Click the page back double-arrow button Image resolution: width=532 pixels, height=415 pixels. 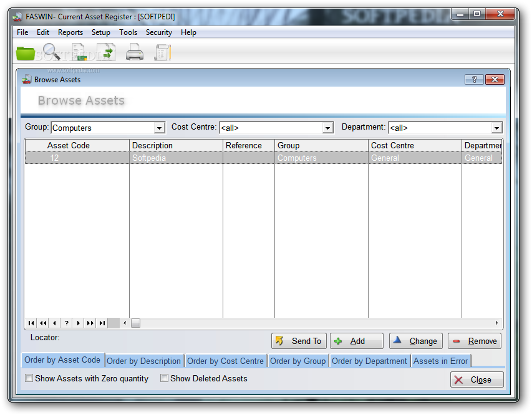[43, 323]
